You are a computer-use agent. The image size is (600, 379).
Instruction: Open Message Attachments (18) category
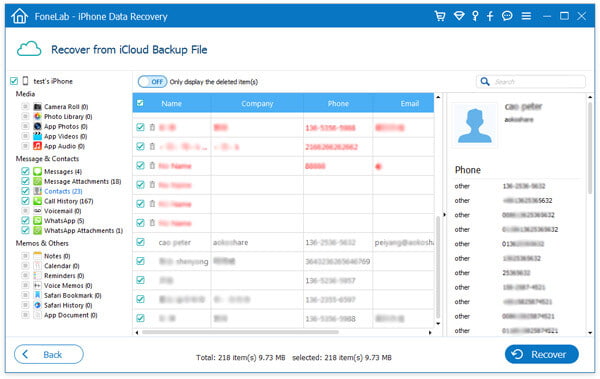pyautogui.click(x=83, y=181)
